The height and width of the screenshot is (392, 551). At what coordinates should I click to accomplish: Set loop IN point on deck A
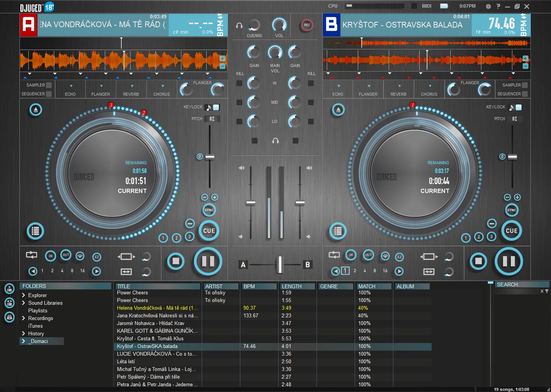[x=51, y=256]
